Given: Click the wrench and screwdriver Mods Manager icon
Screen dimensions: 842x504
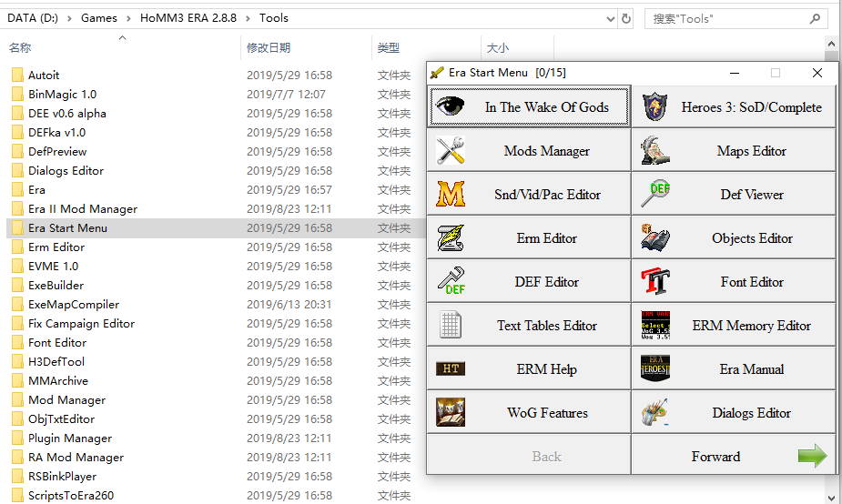Looking at the screenshot, I should tap(450, 150).
